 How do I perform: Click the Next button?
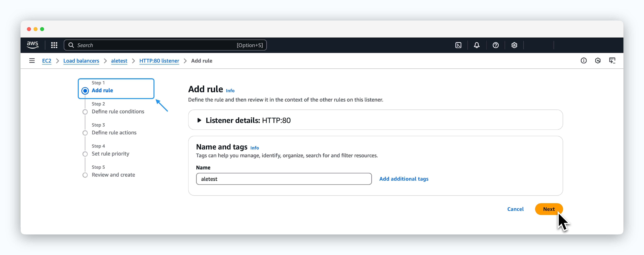[x=549, y=209]
